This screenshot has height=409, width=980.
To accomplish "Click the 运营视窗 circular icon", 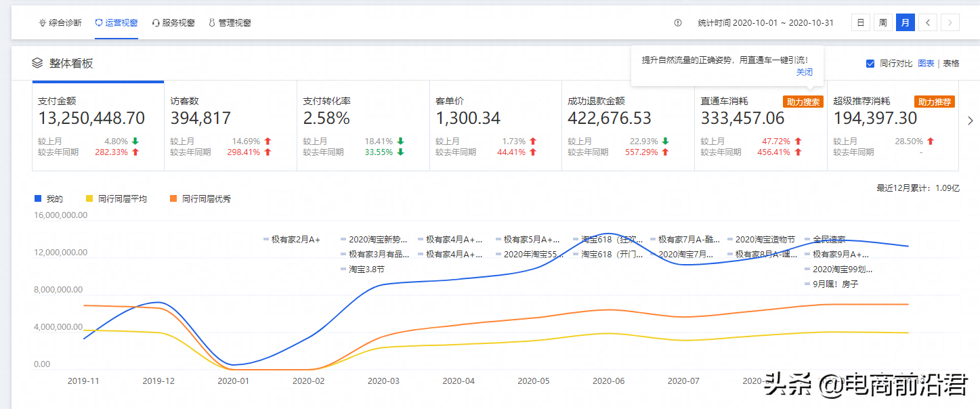I will click(x=98, y=22).
